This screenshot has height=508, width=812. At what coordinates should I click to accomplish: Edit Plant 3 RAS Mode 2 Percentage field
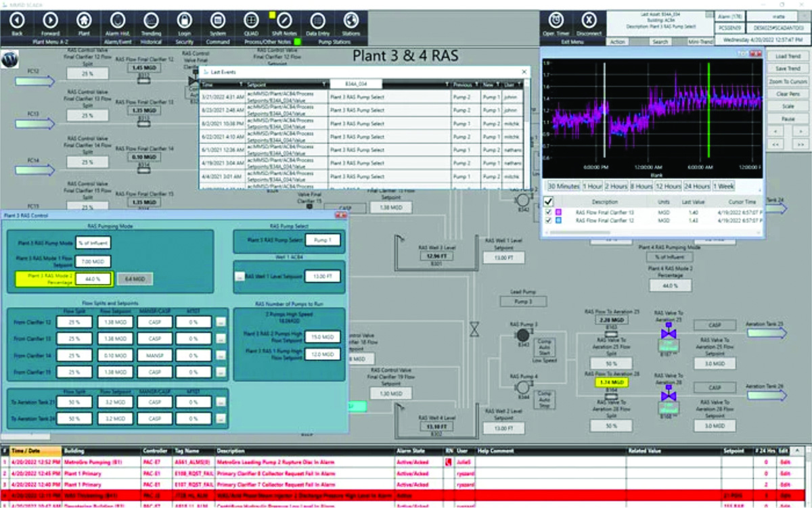click(92, 278)
